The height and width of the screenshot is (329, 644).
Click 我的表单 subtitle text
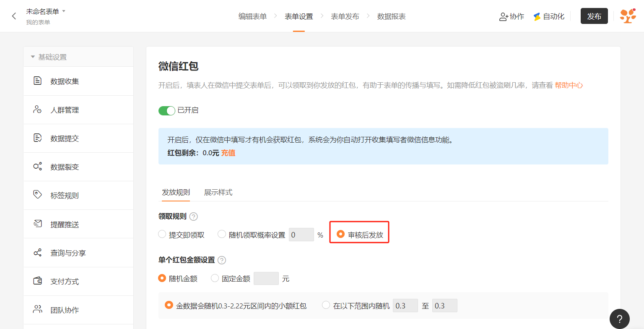pos(38,22)
